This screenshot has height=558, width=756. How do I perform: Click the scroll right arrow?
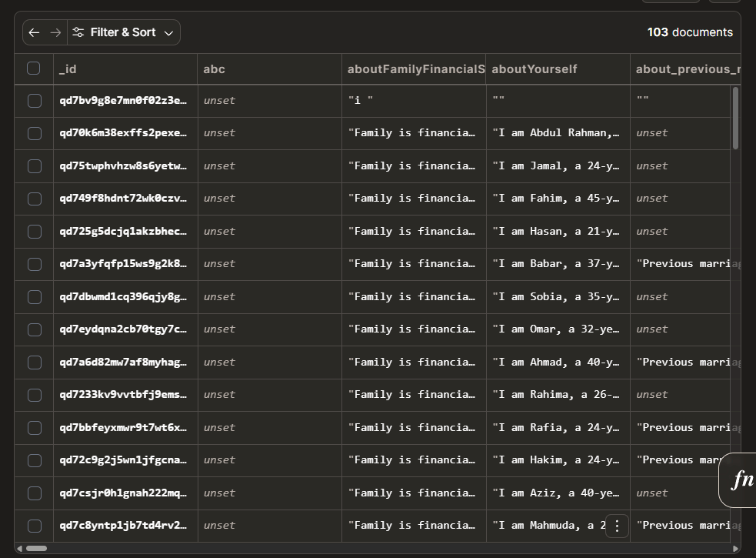point(736,549)
